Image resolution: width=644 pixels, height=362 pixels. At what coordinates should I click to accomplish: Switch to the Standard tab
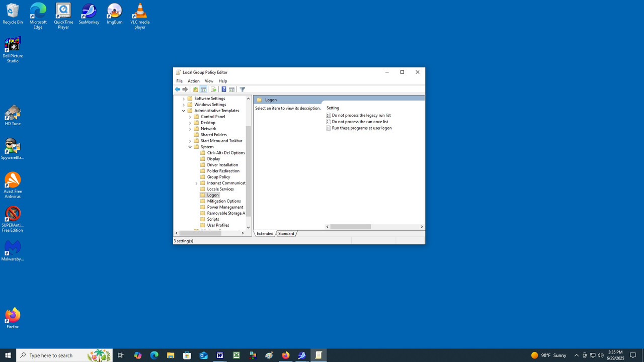(x=286, y=234)
